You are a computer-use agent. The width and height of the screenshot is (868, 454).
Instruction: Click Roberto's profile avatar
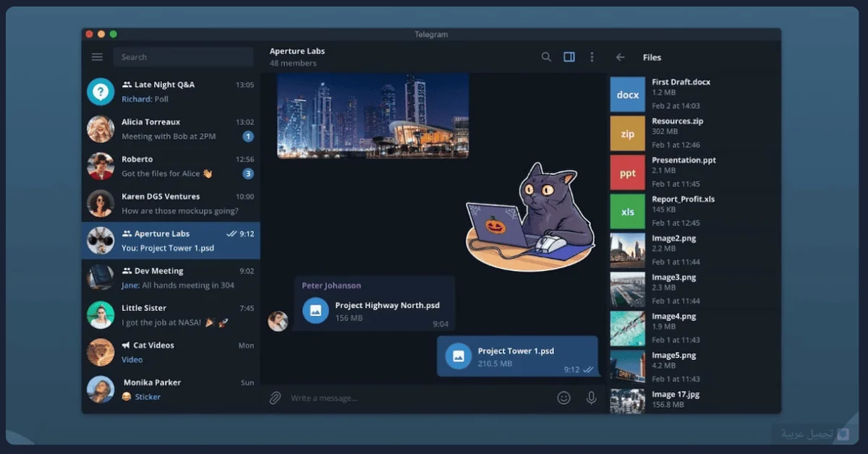(x=101, y=166)
